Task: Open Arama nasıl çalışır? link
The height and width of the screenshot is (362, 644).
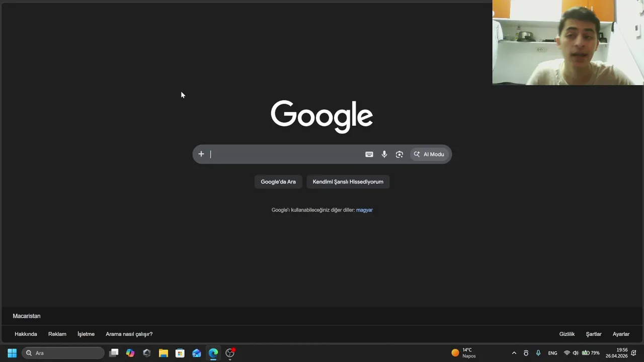Action: pos(129,334)
